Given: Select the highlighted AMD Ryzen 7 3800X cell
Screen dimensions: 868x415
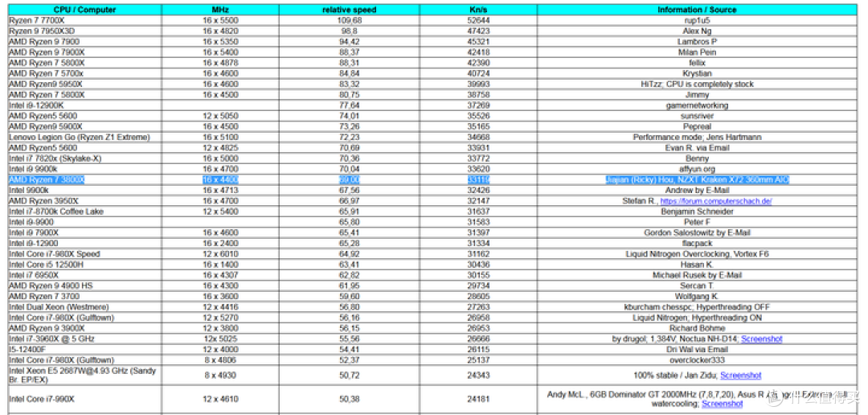Looking at the screenshot, I should coord(84,179).
